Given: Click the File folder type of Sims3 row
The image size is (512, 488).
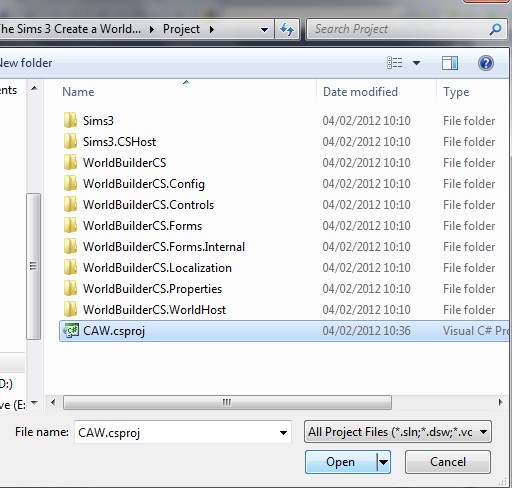Looking at the screenshot, I should 469,121.
